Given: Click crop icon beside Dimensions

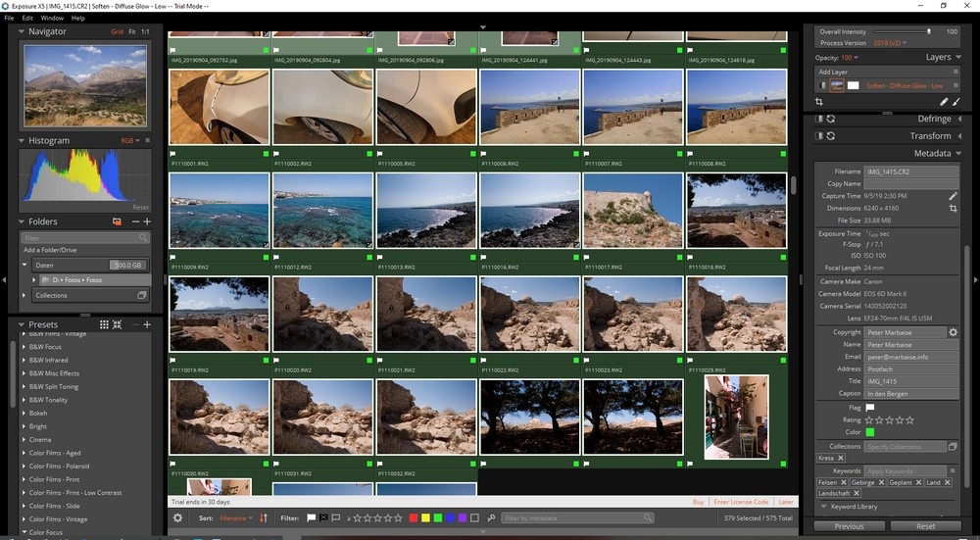Looking at the screenshot, I should 954,208.
